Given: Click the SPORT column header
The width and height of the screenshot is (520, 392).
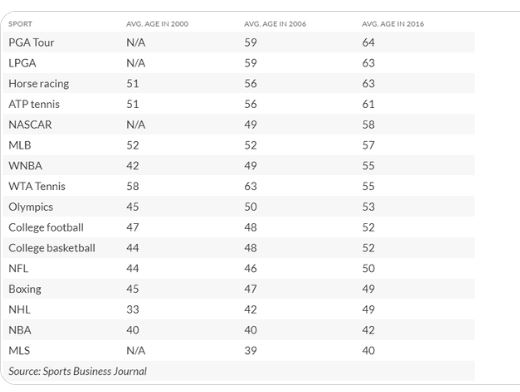Looking at the screenshot, I should coord(20,24).
